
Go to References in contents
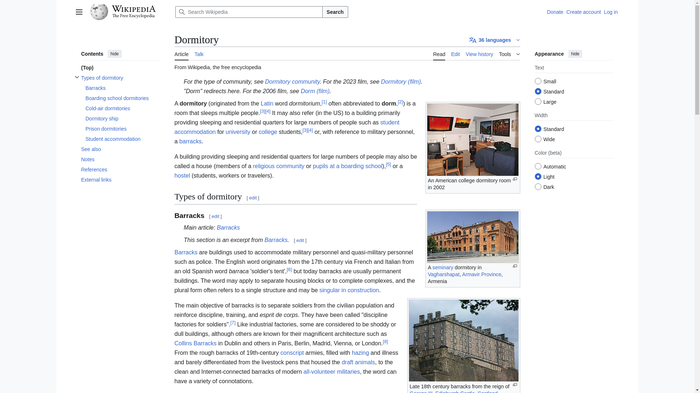tap(94, 170)
